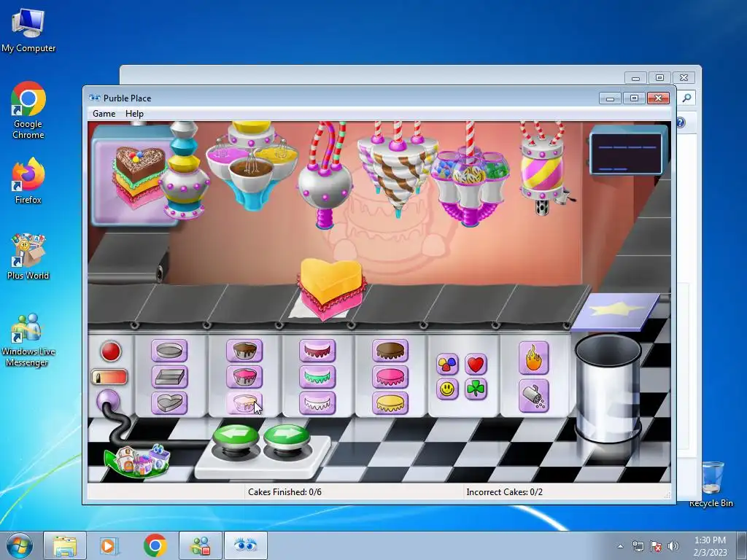
Task: Open the Game menu
Action: click(104, 114)
